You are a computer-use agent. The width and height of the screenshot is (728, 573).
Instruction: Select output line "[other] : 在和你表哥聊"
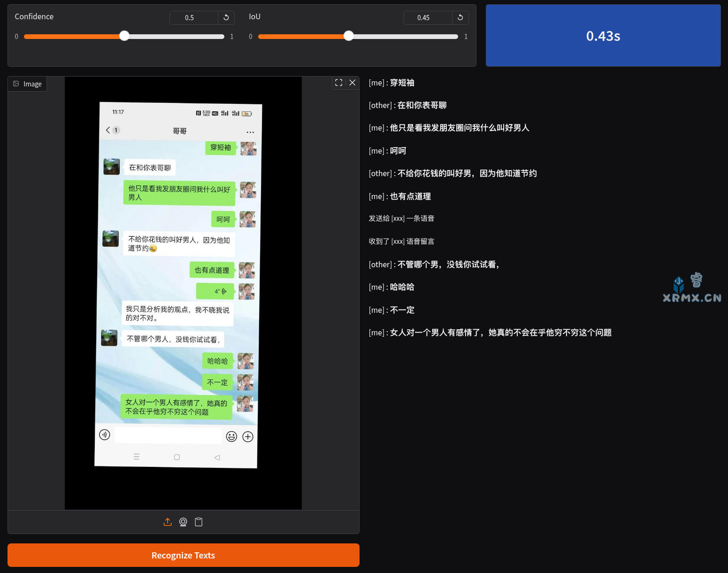pos(408,105)
